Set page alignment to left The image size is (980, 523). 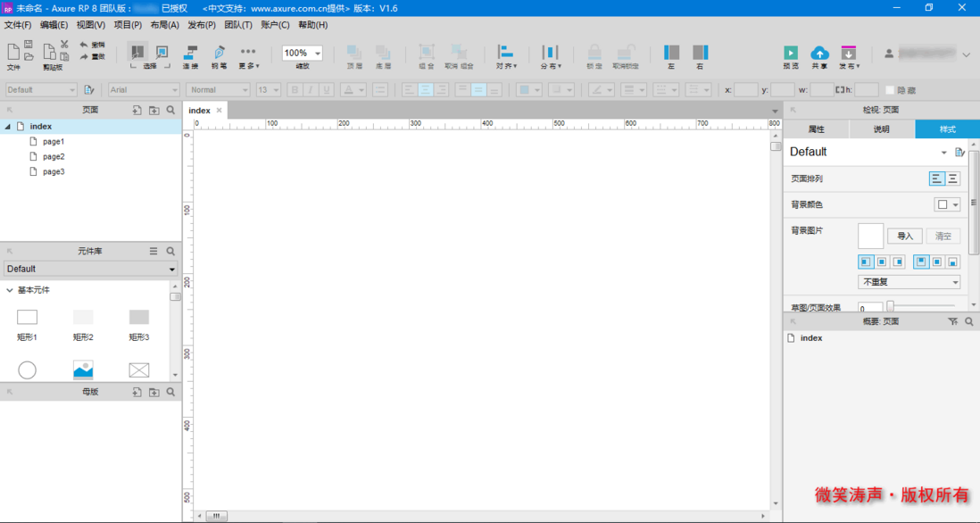tap(936, 178)
